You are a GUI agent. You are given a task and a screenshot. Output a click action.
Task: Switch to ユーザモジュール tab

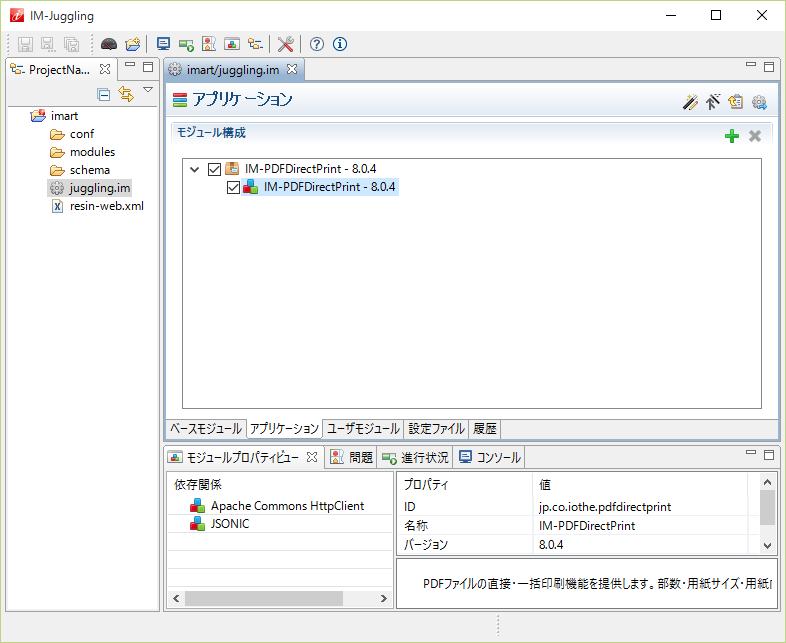363,429
